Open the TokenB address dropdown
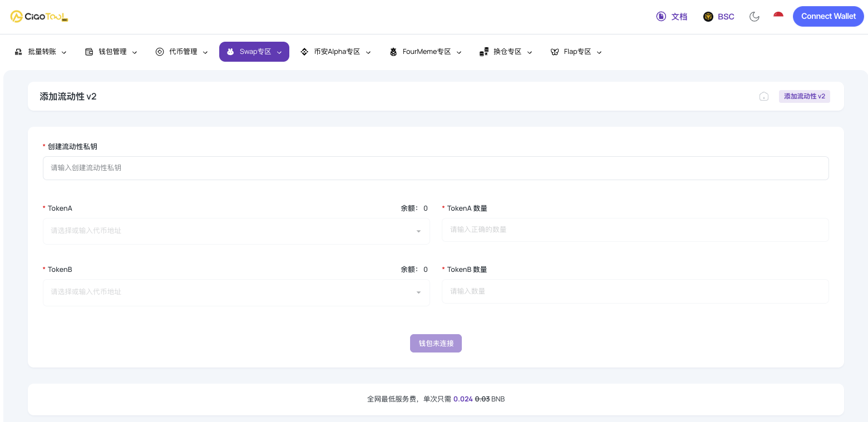 tap(236, 292)
